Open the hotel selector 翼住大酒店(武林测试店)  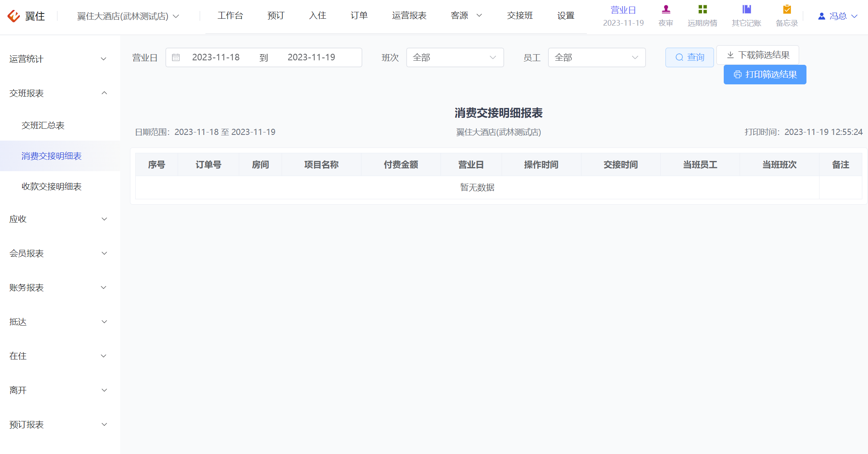tap(128, 16)
